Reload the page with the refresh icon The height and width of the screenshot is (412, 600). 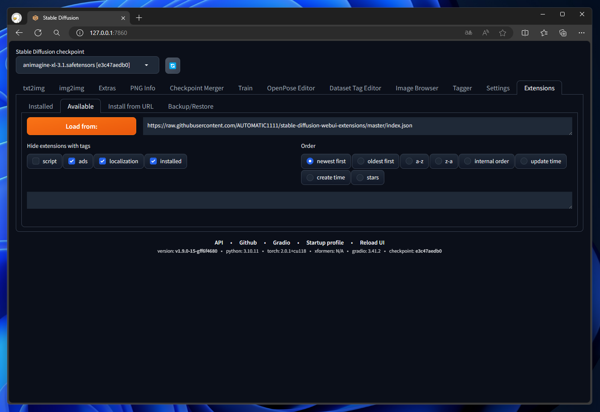[38, 33]
